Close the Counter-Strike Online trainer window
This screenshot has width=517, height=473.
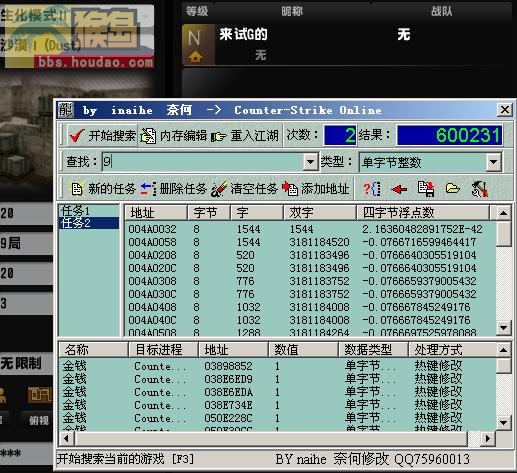505,110
